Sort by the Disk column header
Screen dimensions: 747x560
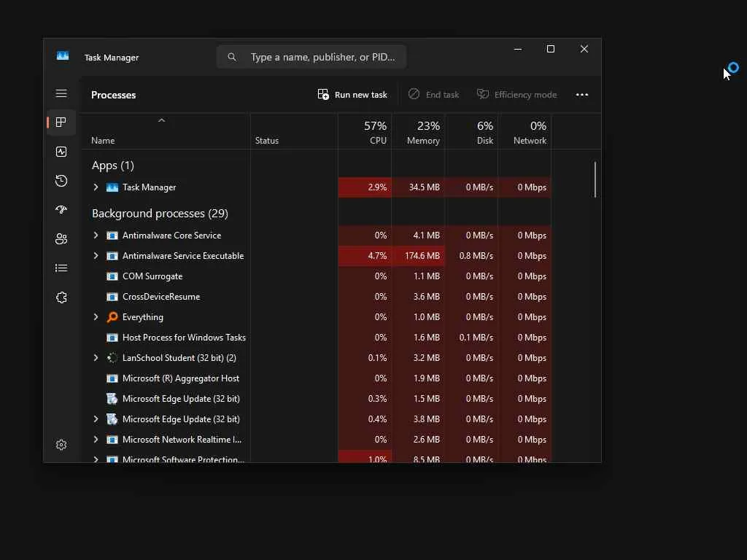tap(472, 132)
